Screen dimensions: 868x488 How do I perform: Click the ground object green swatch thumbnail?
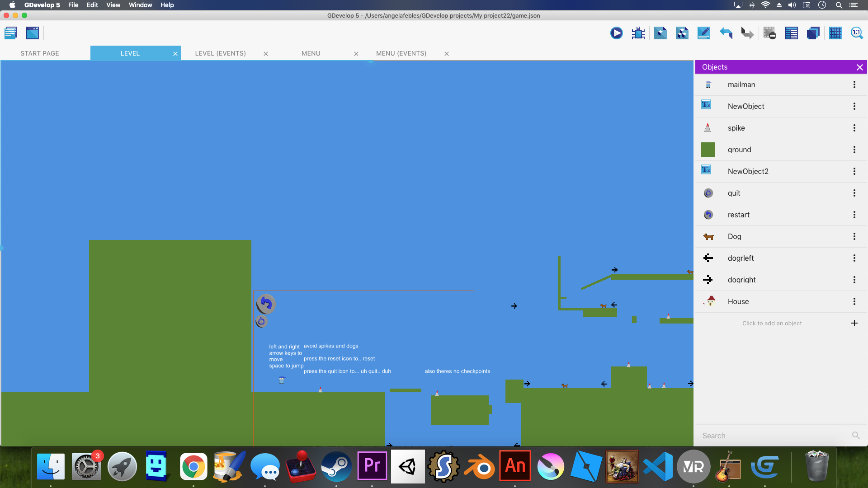(x=708, y=150)
